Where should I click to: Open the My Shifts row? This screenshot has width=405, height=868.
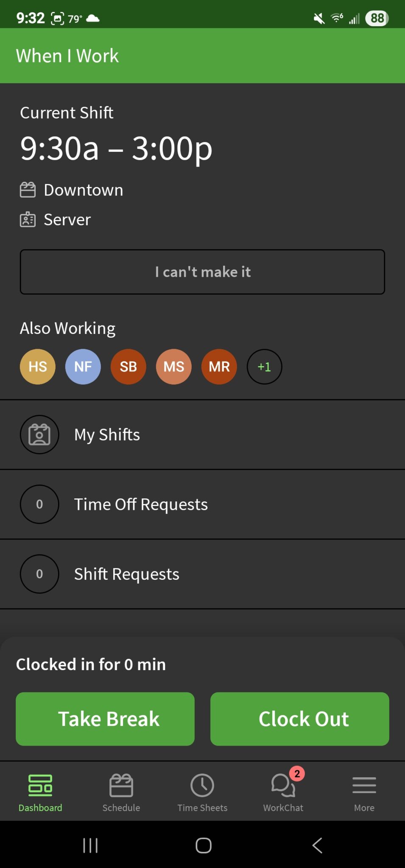(106, 434)
